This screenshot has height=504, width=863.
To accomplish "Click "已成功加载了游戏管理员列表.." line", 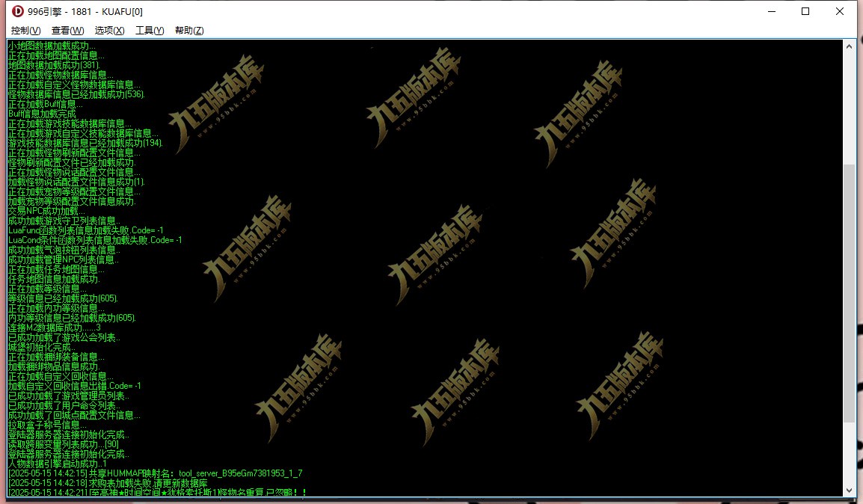I will point(68,396).
